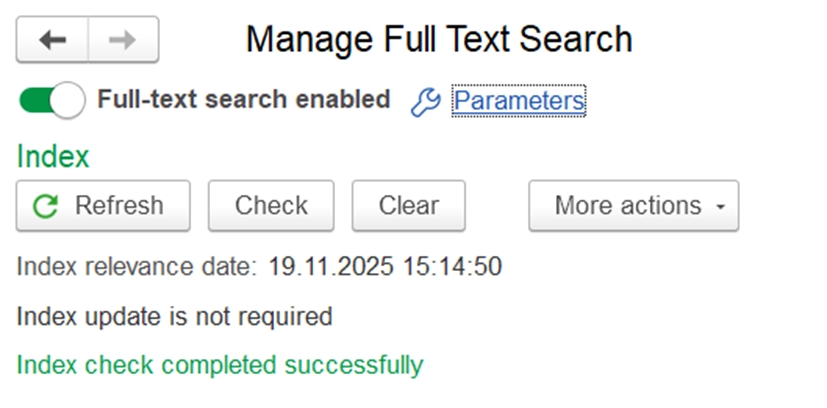
Task: Click the "Full-text search enabled" label
Action: pyautogui.click(x=243, y=100)
